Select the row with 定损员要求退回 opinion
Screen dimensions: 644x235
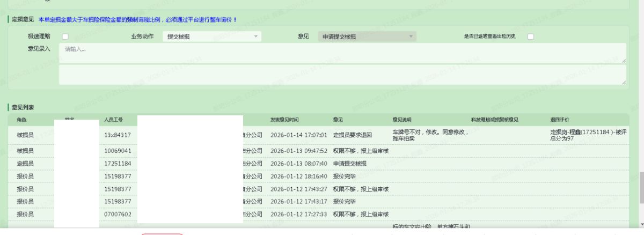coord(352,135)
